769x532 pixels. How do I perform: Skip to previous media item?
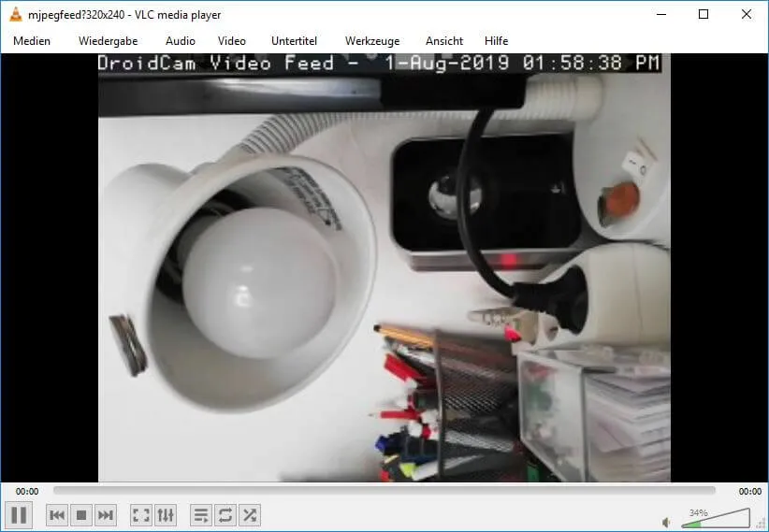click(x=57, y=515)
